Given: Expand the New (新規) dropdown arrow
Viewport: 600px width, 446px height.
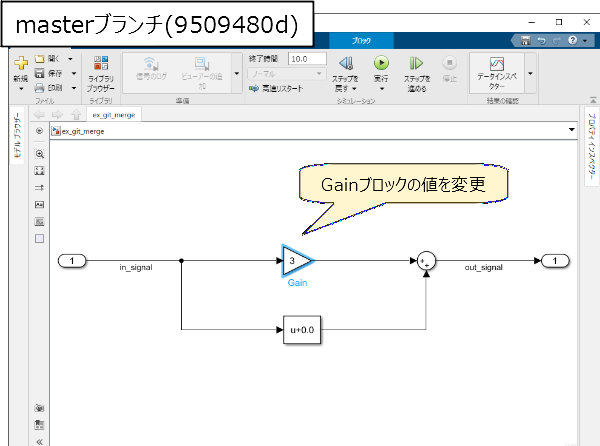Looking at the screenshot, I should (x=21, y=89).
